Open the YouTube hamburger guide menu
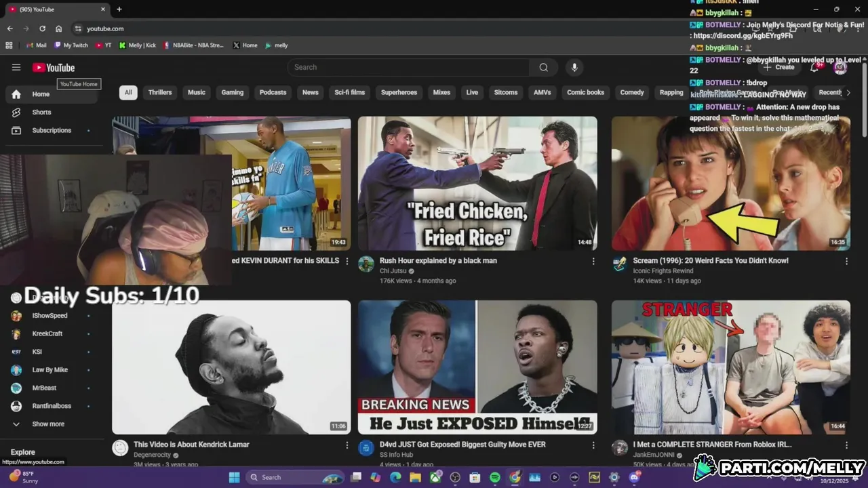The height and width of the screenshot is (488, 868). [16, 67]
